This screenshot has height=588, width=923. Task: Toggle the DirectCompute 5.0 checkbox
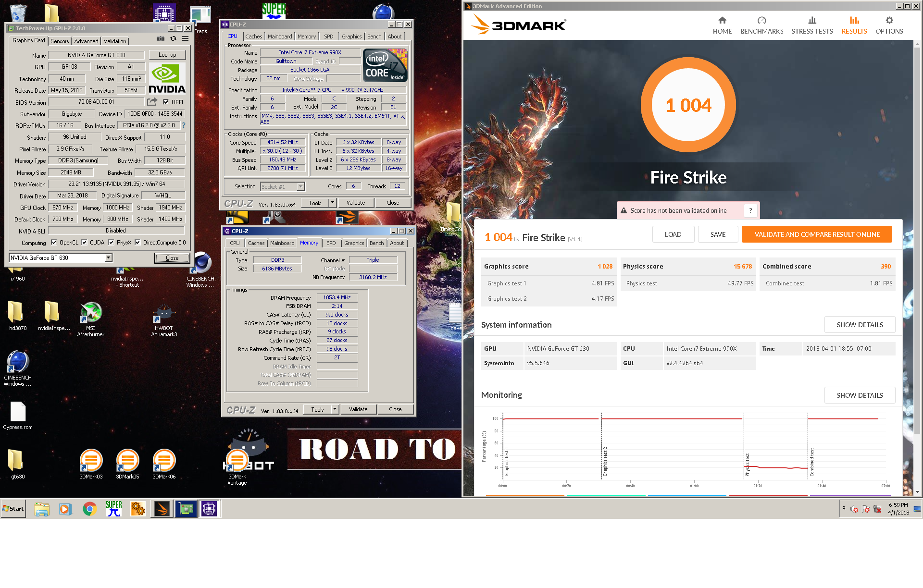pyautogui.click(x=137, y=242)
